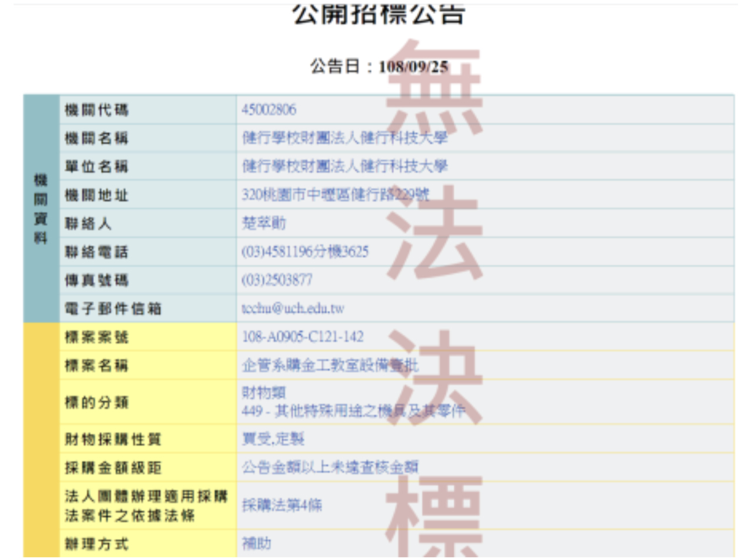Screen dimensions: 755x560
Task: Click the university name in 單位名稱 row
Action: click(x=345, y=167)
